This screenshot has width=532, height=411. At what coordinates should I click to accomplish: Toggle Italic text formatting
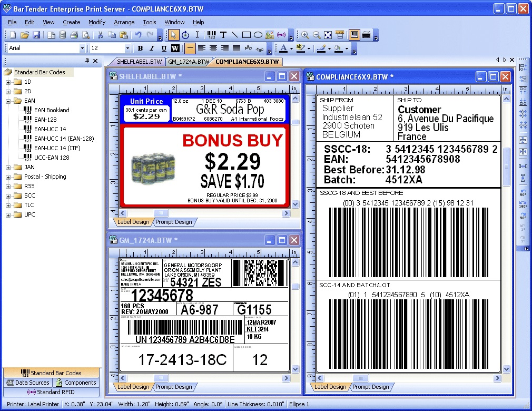point(152,48)
